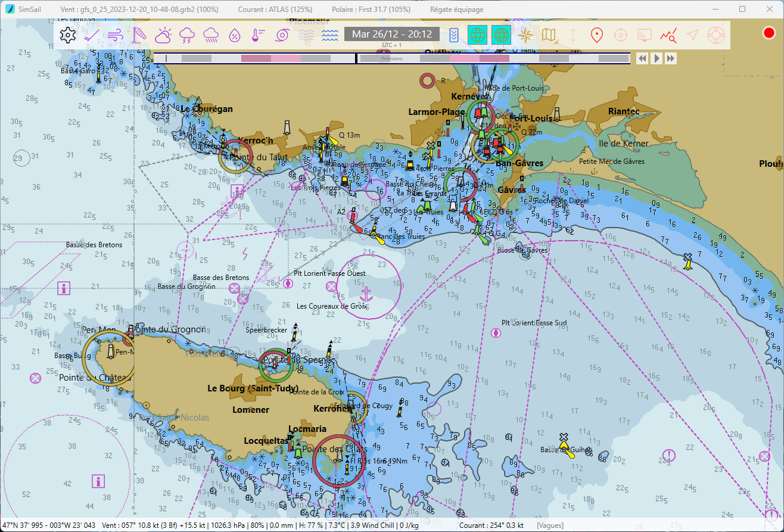Open the Vent gfs file menu in the title bar
The image size is (784, 532).
pos(139,10)
